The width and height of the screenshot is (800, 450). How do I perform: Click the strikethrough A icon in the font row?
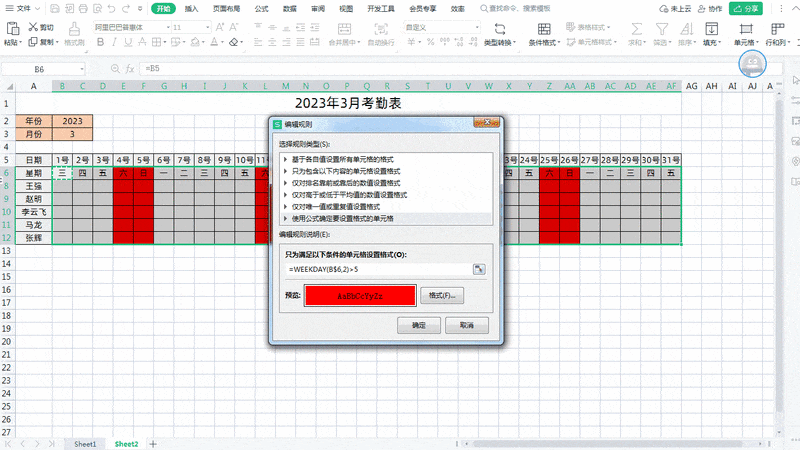[x=142, y=42]
